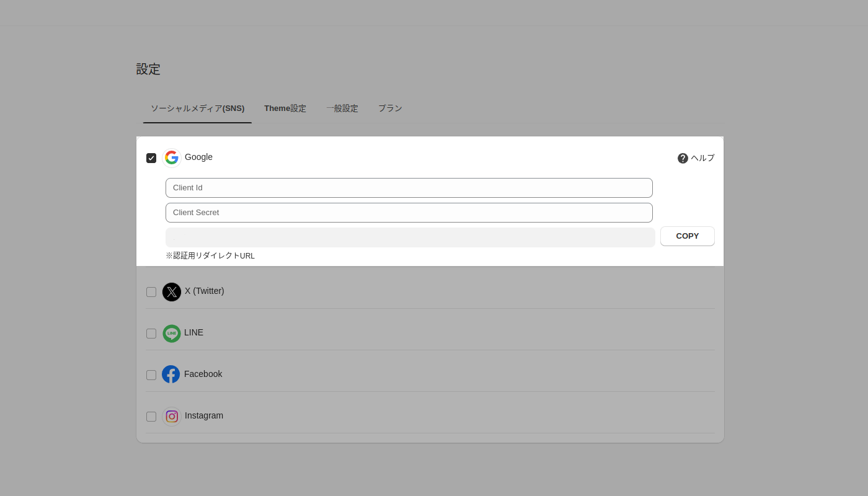Click the Facebook logo icon
This screenshot has width=868, height=496.
171,374
